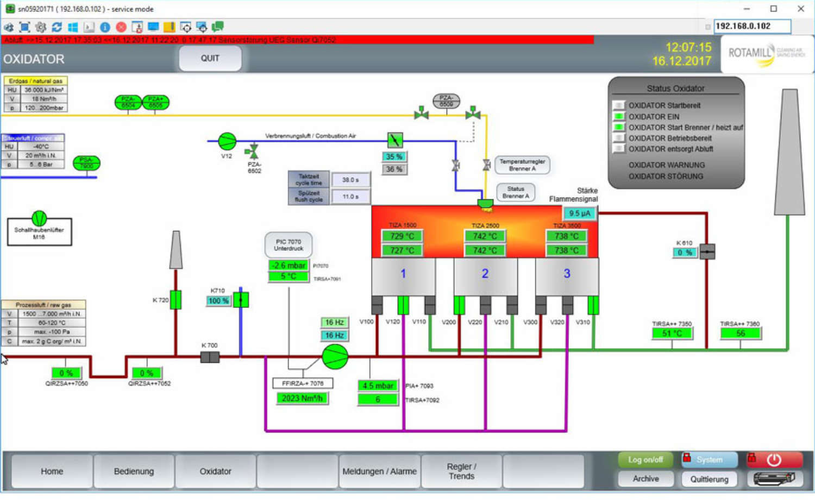Viewport: 815px width, 504px height.
Task: Open the green chat bubbles icon
Action: (218, 27)
